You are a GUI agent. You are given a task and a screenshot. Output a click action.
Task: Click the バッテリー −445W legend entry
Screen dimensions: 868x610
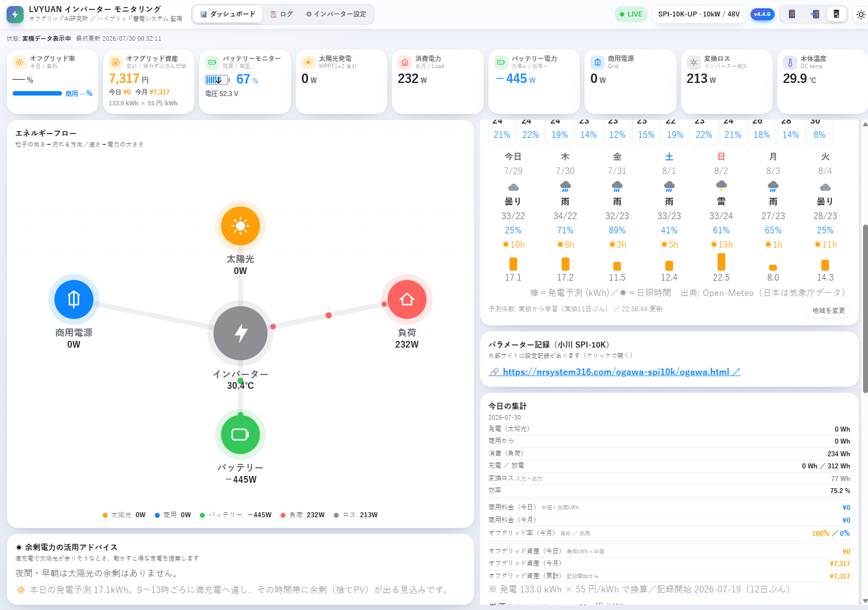click(236, 515)
